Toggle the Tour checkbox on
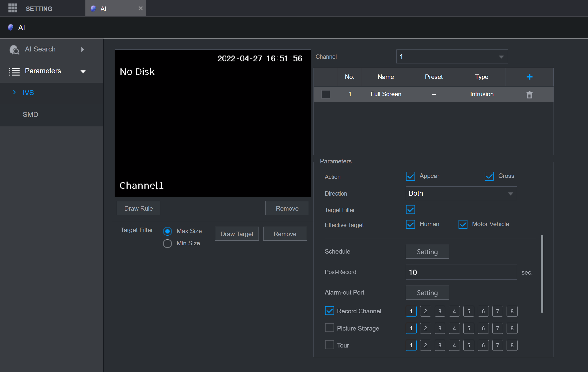Screen dimensions: 588x372 [x=329, y=345]
